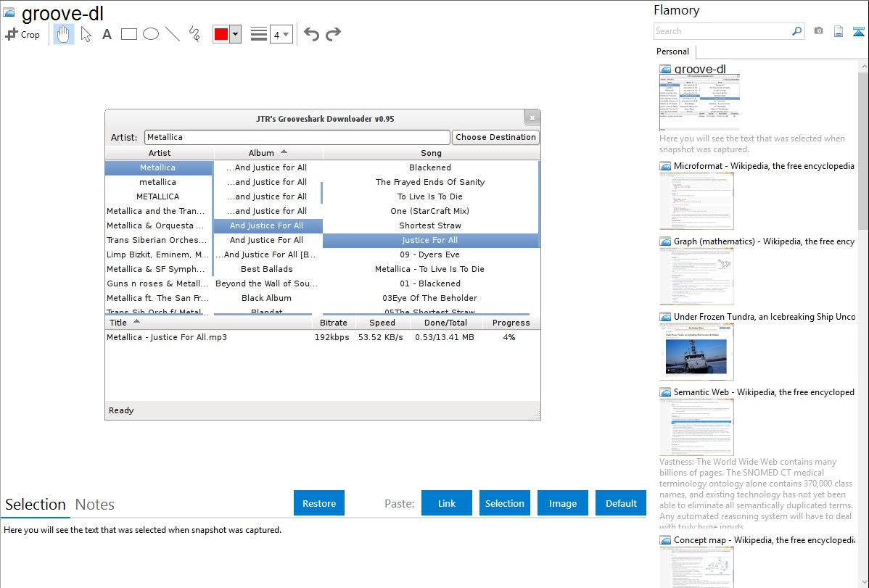Select the song "03Eye Of The Beholder"
The width and height of the screenshot is (869, 588).
(430, 298)
